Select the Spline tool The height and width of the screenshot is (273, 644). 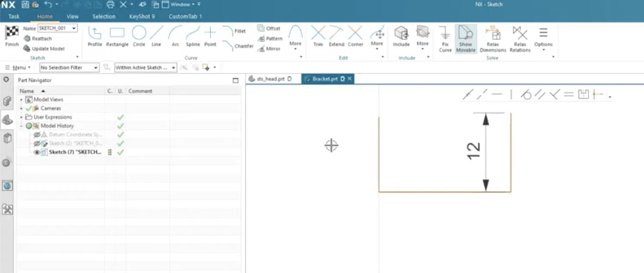(x=193, y=36)
